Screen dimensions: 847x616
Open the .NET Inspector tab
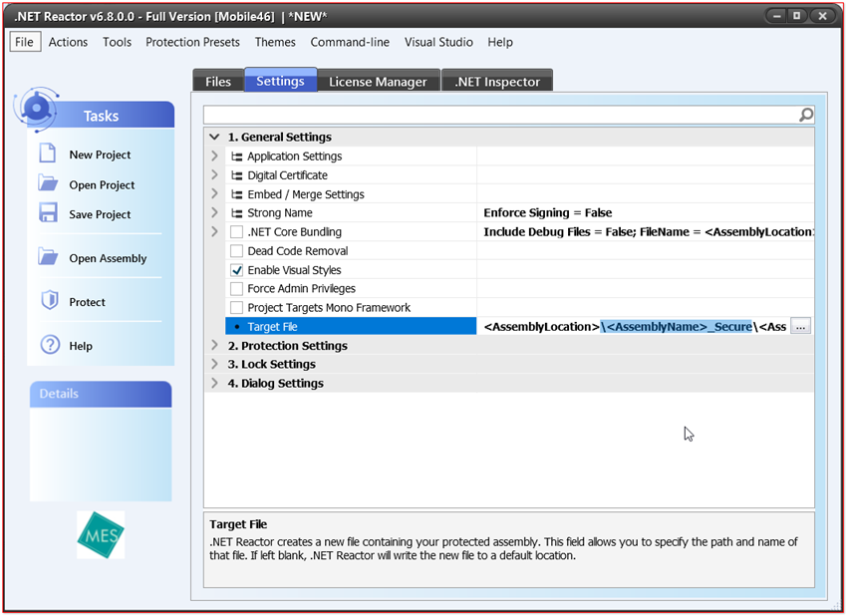point(497,81)
